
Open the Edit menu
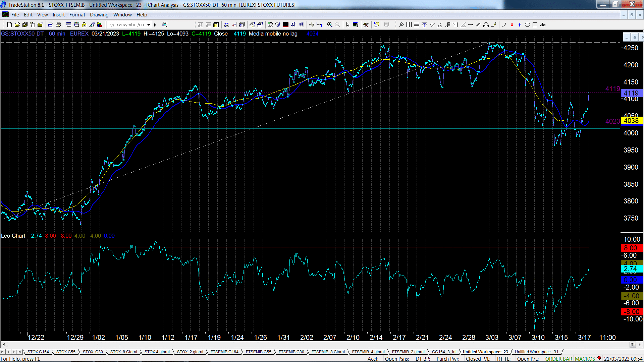(x=28, y=15)
